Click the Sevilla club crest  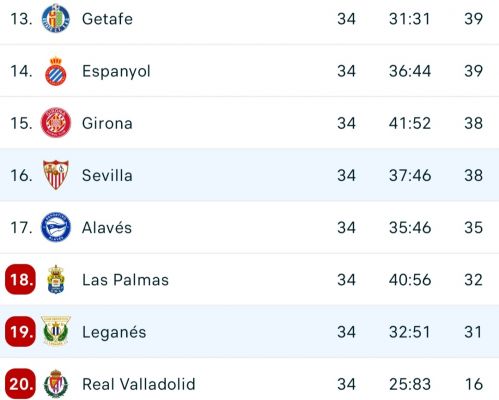tap(56, 175)
